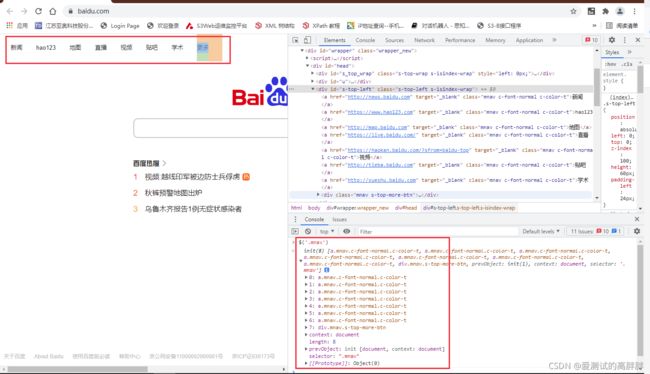Switch to the Elements tab
The height and width of the screenshot is (374, 650).
(335, 40)
